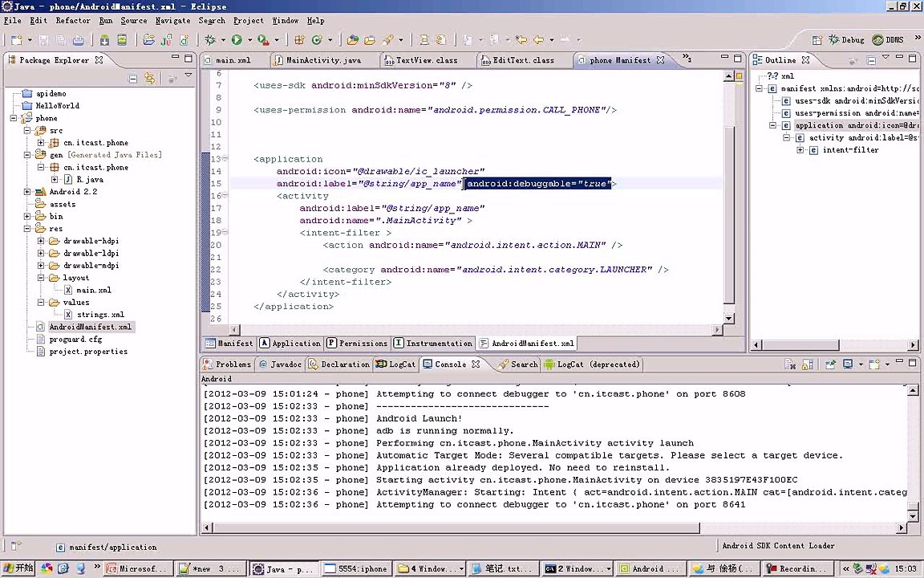Open the Run button dropdown arrow

248,39
